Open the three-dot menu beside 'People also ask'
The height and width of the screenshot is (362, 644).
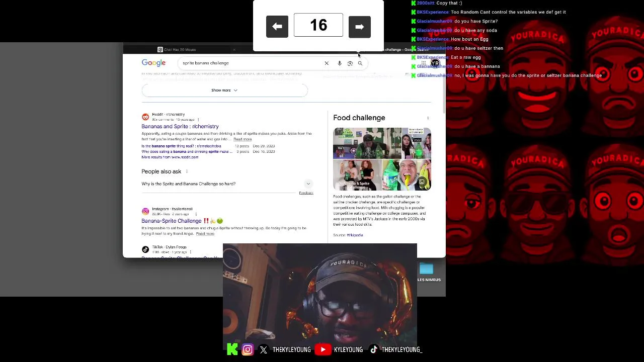187,171
